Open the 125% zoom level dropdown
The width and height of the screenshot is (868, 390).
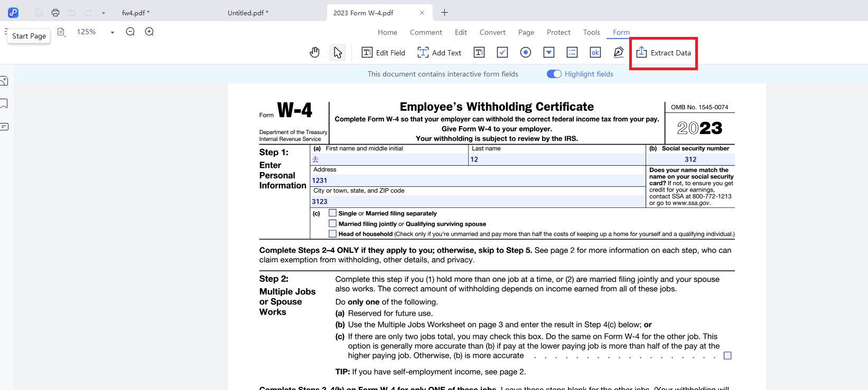click(x=112, y=32)
